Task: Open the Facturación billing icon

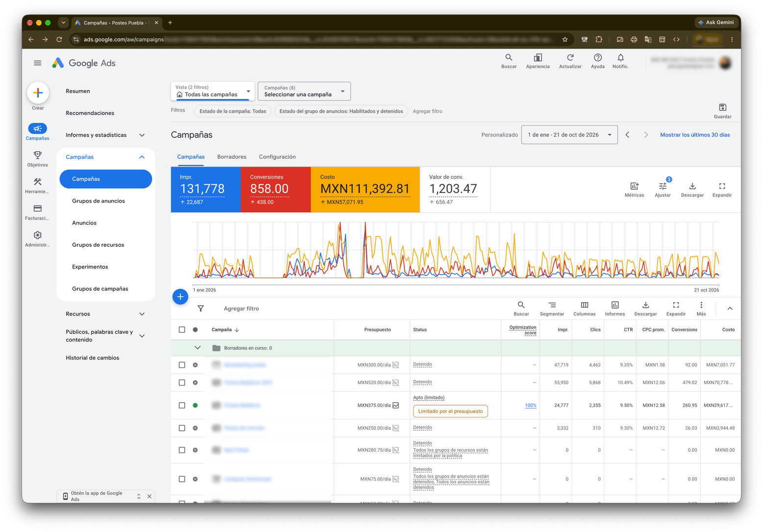Action: 38,209
